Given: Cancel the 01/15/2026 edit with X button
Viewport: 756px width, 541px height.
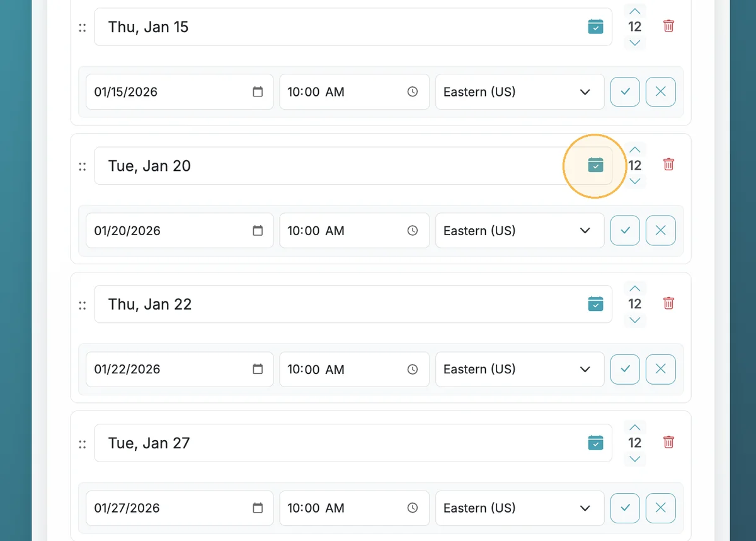Looking at the screenshot, I should pyautogui.click(x=661, y=92).
